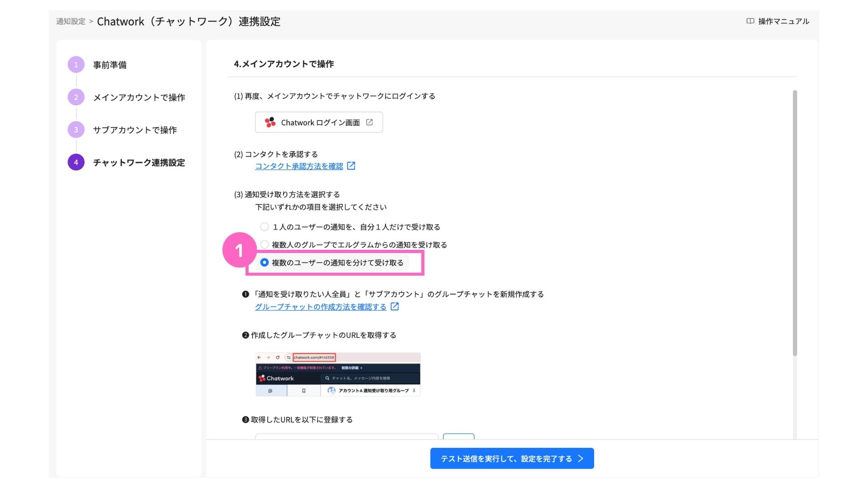Select 1人のユーザーの通知を、自分1人だけで受け取る radio
Image resolution: width=868 pixels, height=488 pixels.
tap(264, 227)
